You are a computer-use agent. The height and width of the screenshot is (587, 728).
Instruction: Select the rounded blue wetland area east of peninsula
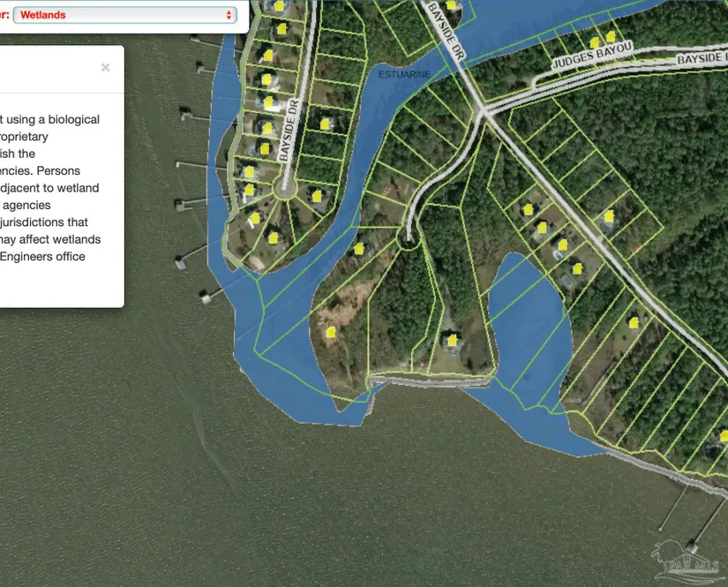525,318
